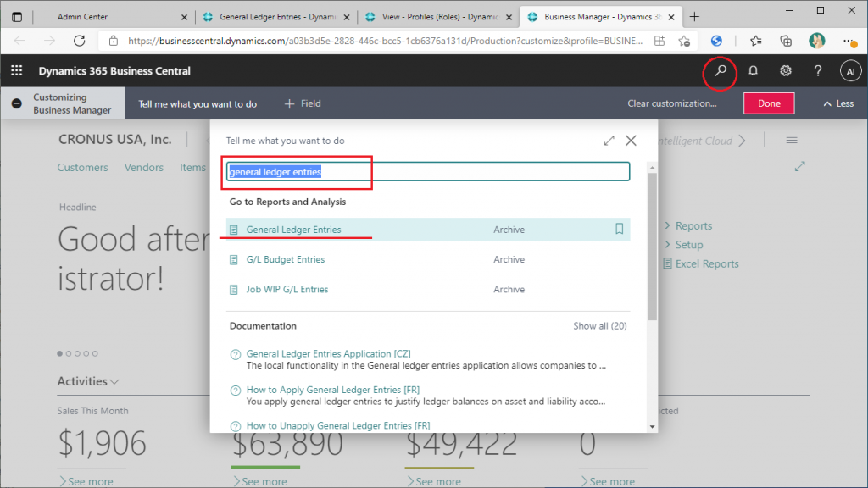Open the Job WIP G/L Entries result
The width and height of the screenshot is (868, 488).
point(287,290)
